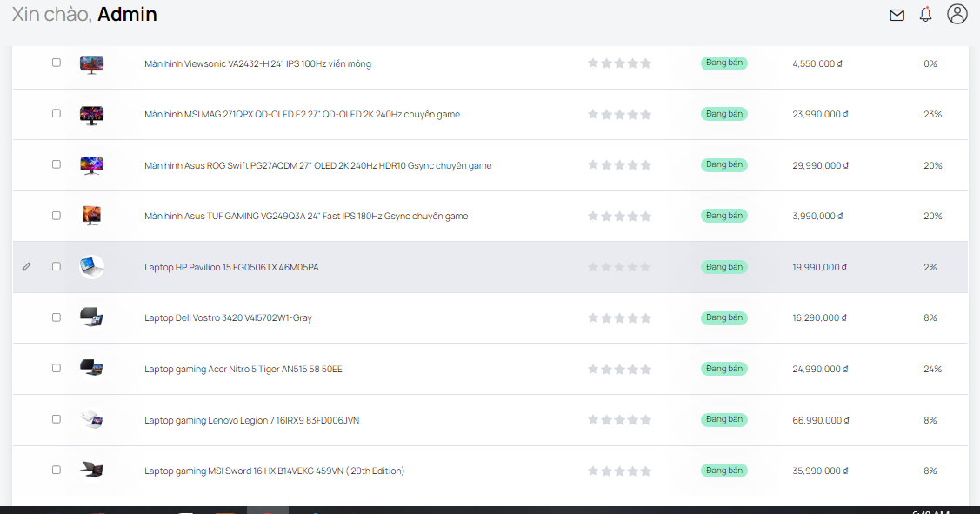The image size is (980, 514).
Task: Click Laptop HP Pavilion 15 EG0506TX name
Action: (231, 268)
